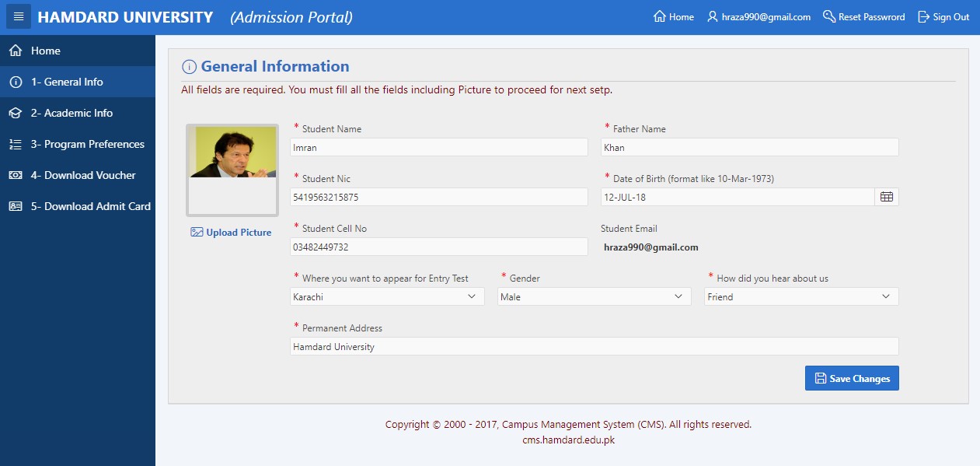Select 1- General Info in the sidebar
Screen dimensions: 980x466
pyautogui.click(x=78, y=82)
